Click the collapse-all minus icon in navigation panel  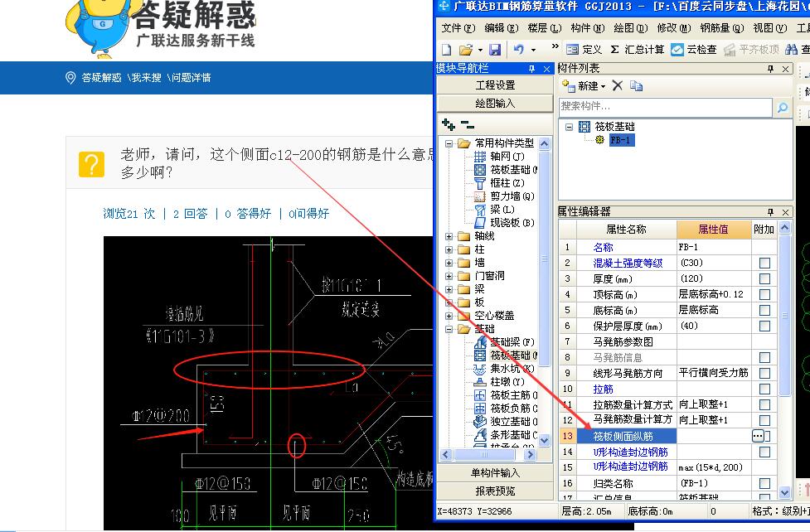coord(468,124)
